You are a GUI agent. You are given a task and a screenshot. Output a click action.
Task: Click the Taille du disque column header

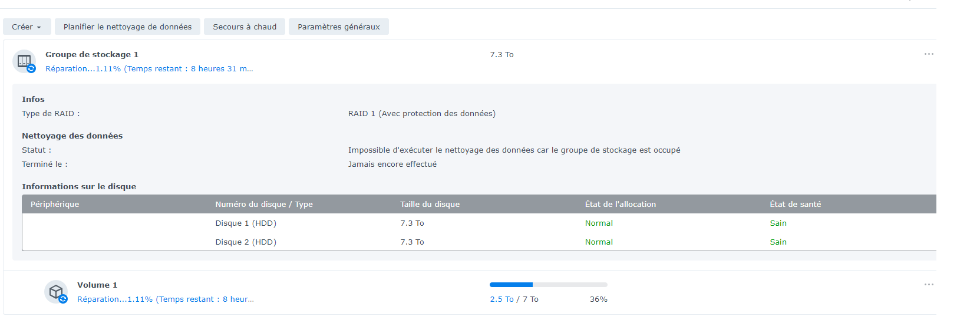click(430, 205)
